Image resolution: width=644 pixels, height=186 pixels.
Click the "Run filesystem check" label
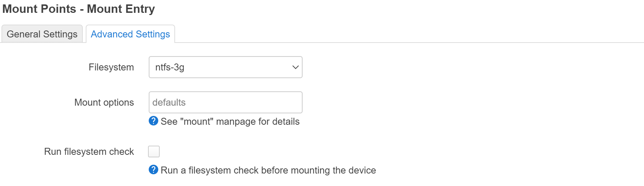point(89,152)
